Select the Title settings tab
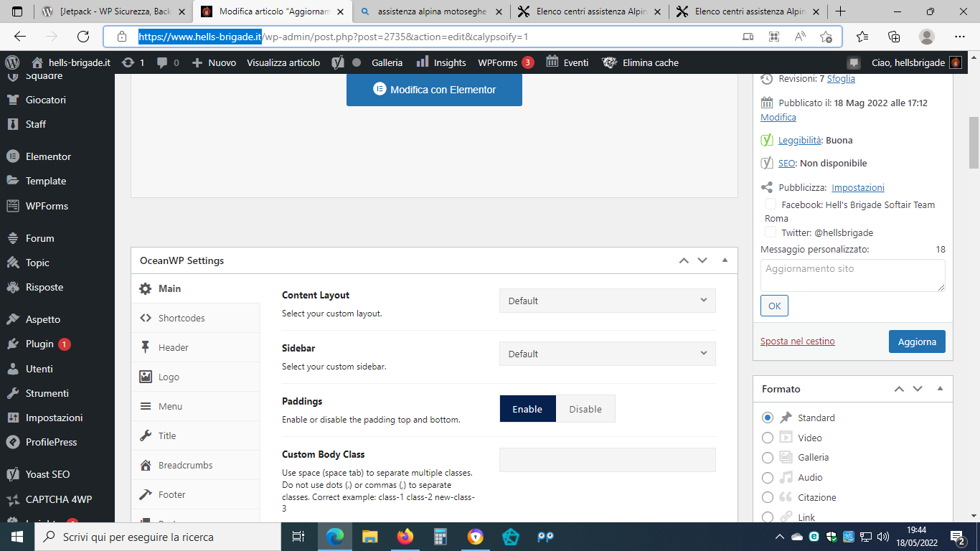This screenshot has height=551, width=980. coord(196,435)
